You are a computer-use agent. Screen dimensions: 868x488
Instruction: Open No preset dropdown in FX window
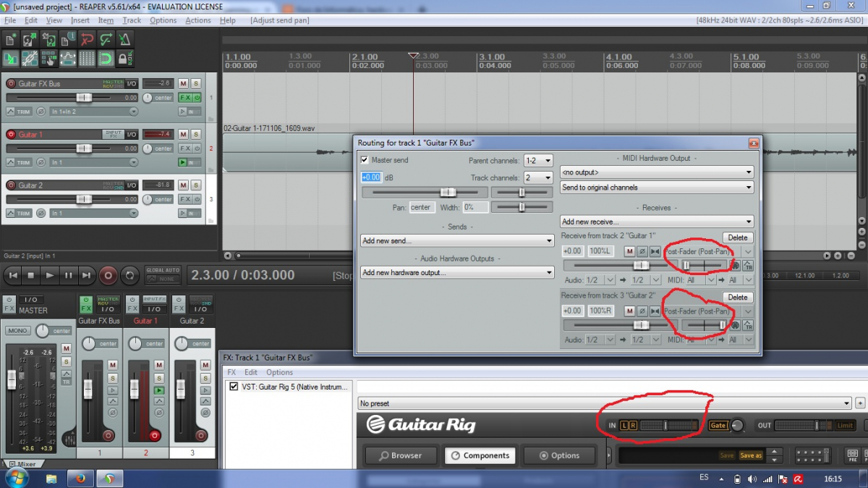click(605, 403)
